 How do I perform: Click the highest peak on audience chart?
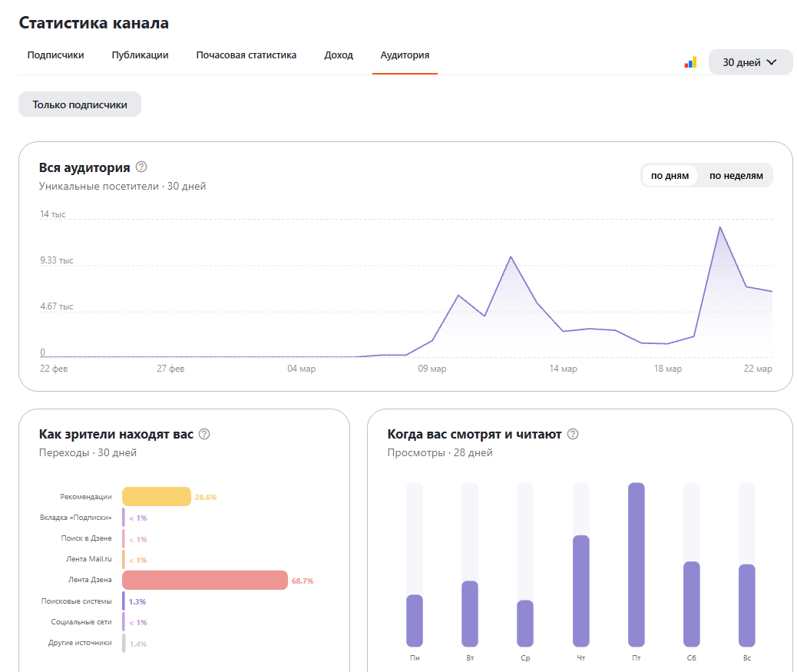point(720,227)
